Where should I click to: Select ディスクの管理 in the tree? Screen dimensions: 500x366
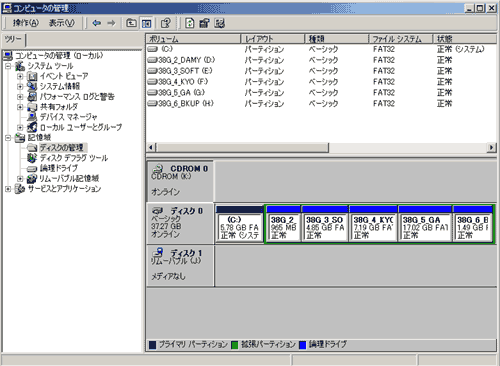[62, 148]
